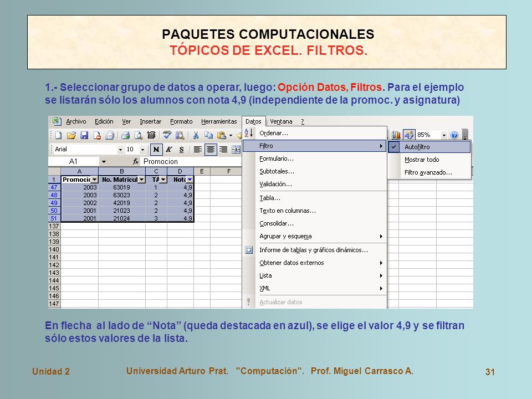This screenshot has width=532, height=399.
Task: Click the Excel workbook icon beside Archivo
Action: coord(56,121)
